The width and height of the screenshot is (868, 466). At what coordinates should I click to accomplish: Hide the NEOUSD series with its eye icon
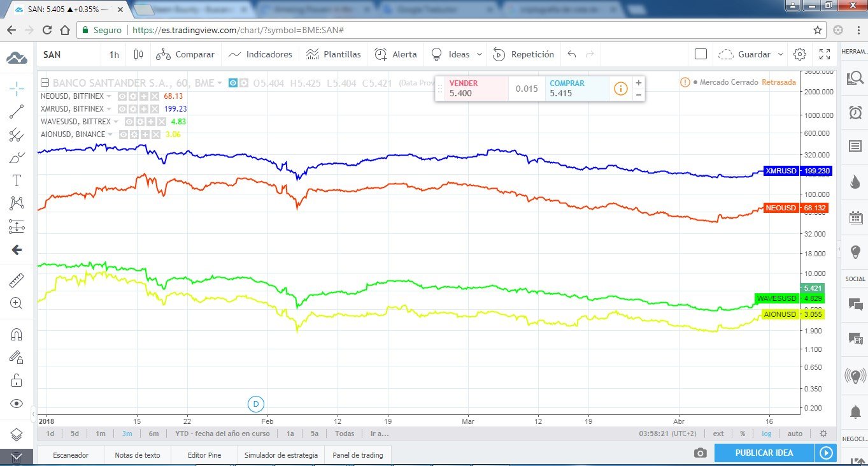point(122,96)
